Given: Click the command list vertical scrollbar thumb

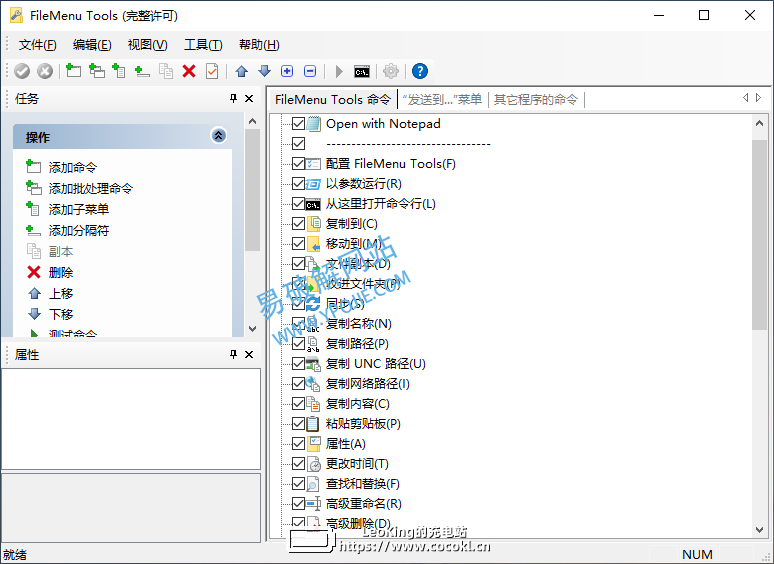Looking at the screenshot, I should pos(759,234).
